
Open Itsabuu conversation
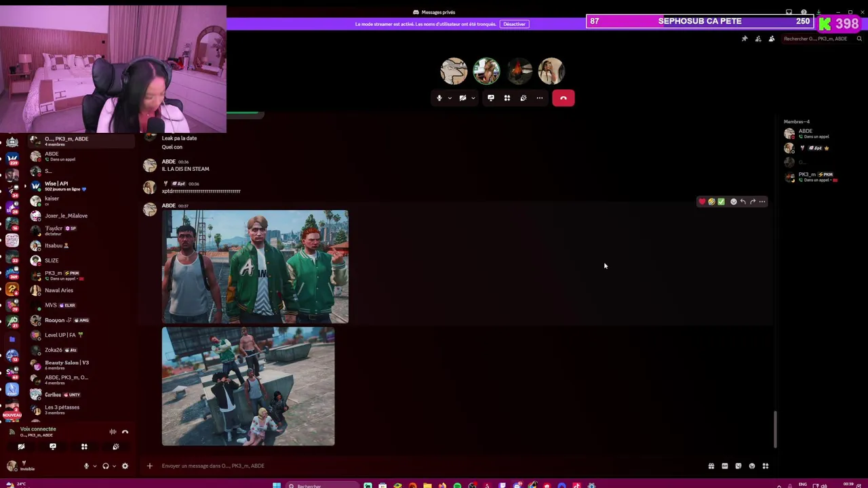tap(81, 245)
